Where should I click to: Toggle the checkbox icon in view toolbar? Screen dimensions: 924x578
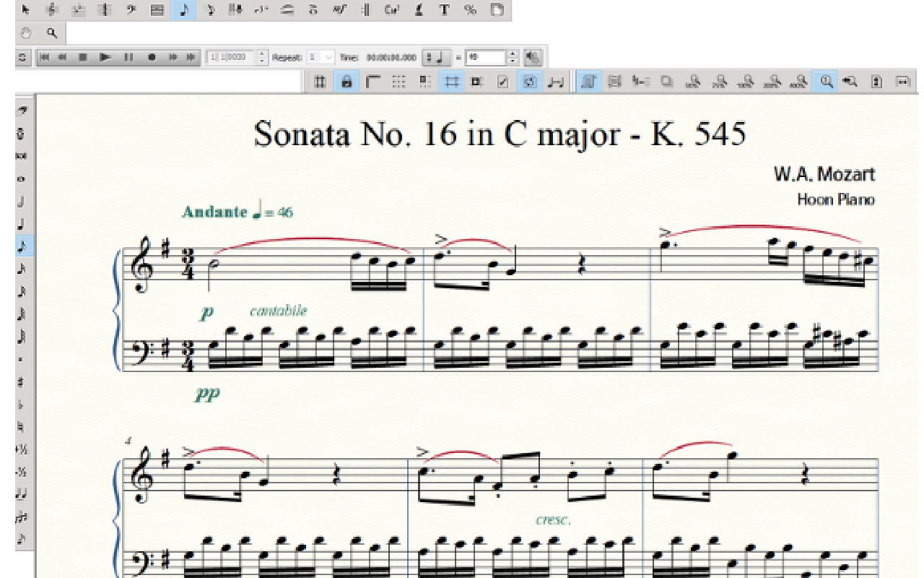[503, 82]
